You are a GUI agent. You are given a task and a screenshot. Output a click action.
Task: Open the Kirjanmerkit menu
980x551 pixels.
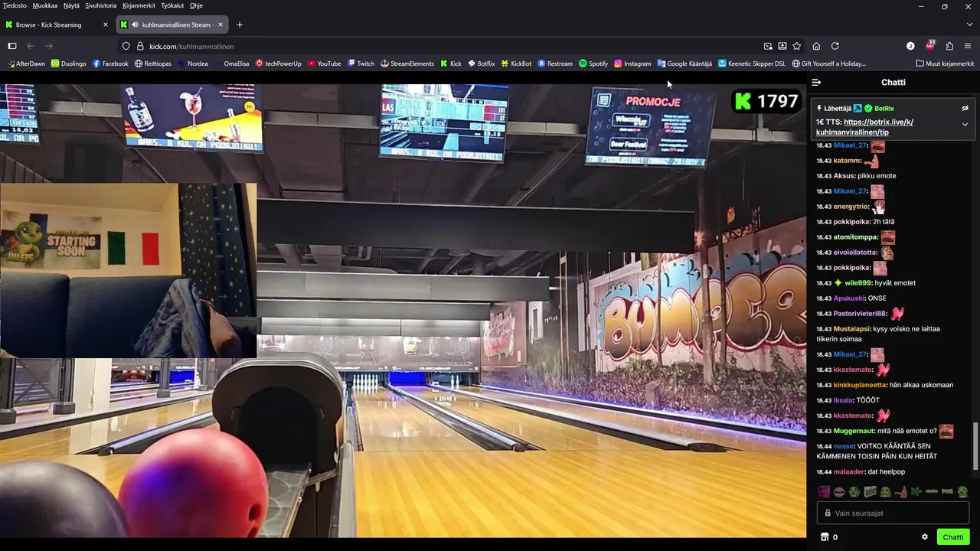[x=139, y=5]
